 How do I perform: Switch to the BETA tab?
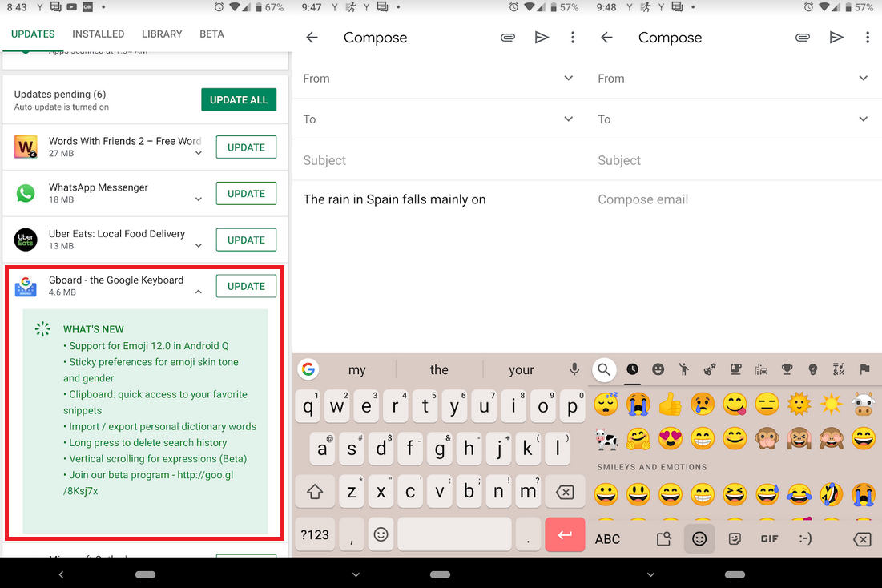[212, 34]
